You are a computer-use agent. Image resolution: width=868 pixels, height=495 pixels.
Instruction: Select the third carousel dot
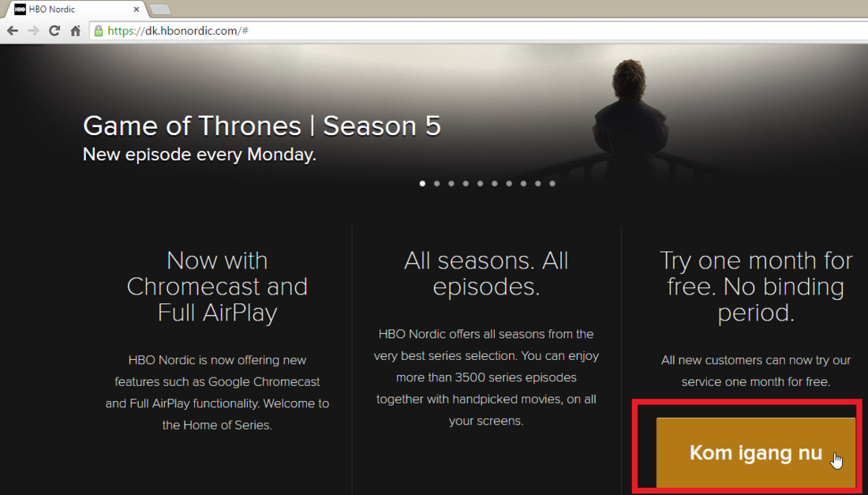[451, 183]
